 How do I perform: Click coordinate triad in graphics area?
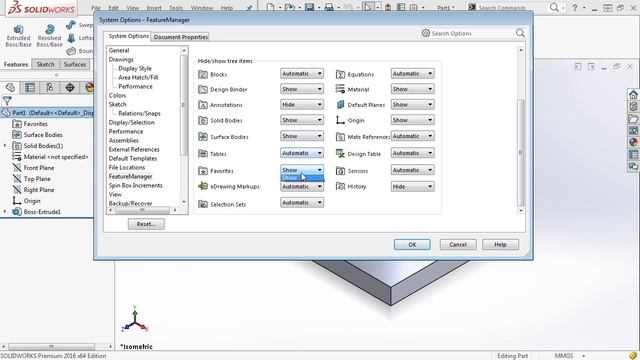(x=135, y=320)
